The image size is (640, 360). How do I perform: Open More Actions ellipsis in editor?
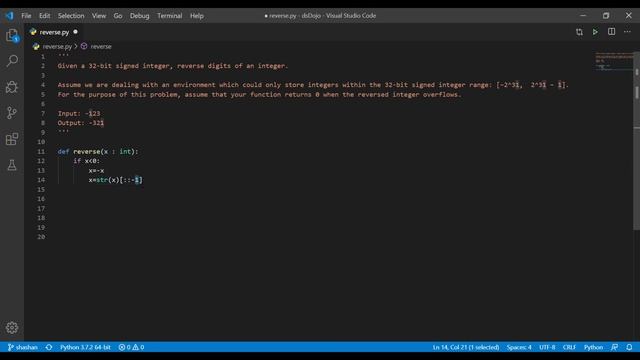(627, 32)
